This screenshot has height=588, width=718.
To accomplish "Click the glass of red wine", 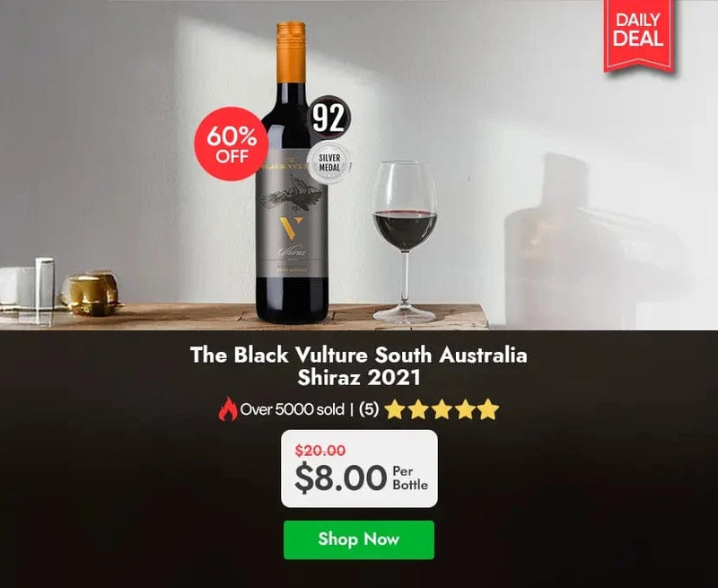I will tap(405, 241).
